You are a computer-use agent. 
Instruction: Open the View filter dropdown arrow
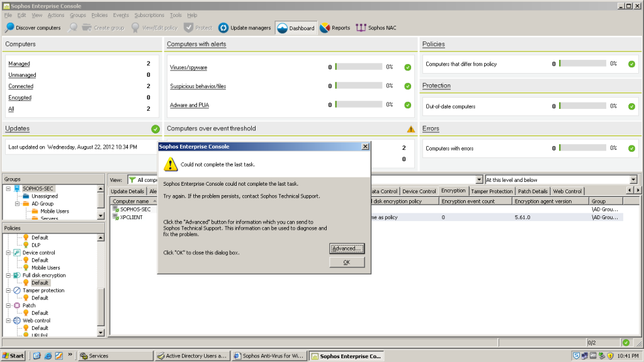[x=479, y=180]
